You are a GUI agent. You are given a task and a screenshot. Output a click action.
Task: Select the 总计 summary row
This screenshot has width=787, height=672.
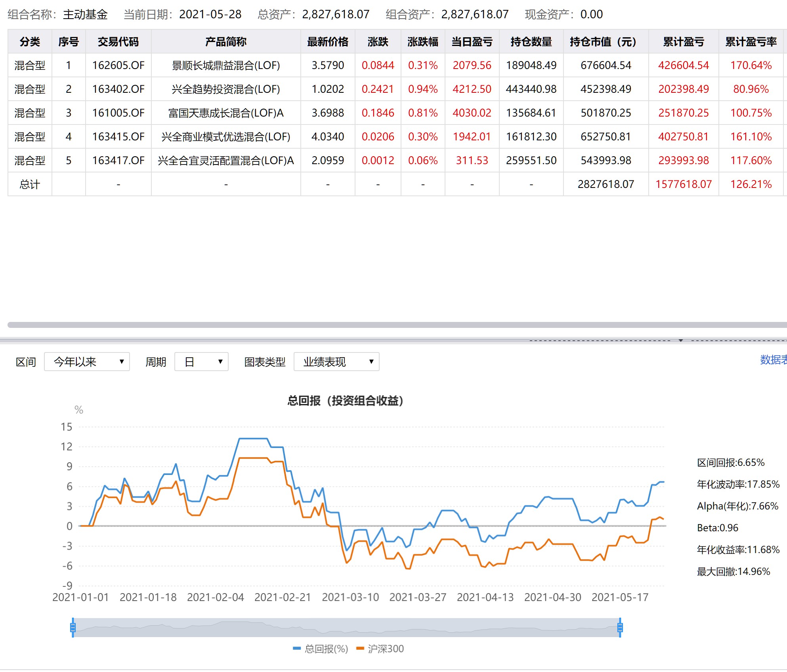(x=30, y=184)
